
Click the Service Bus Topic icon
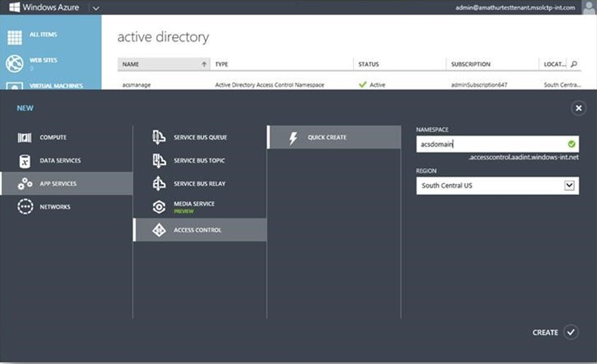(159, 161)
